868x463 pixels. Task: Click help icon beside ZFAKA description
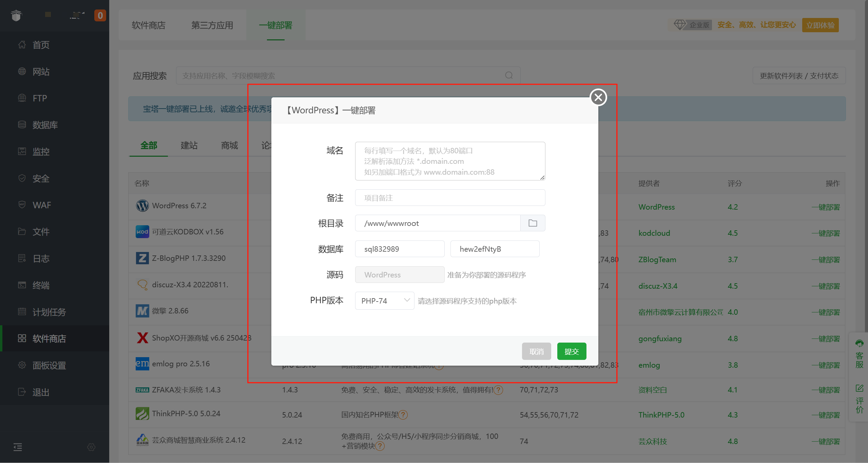click(498, 390)
